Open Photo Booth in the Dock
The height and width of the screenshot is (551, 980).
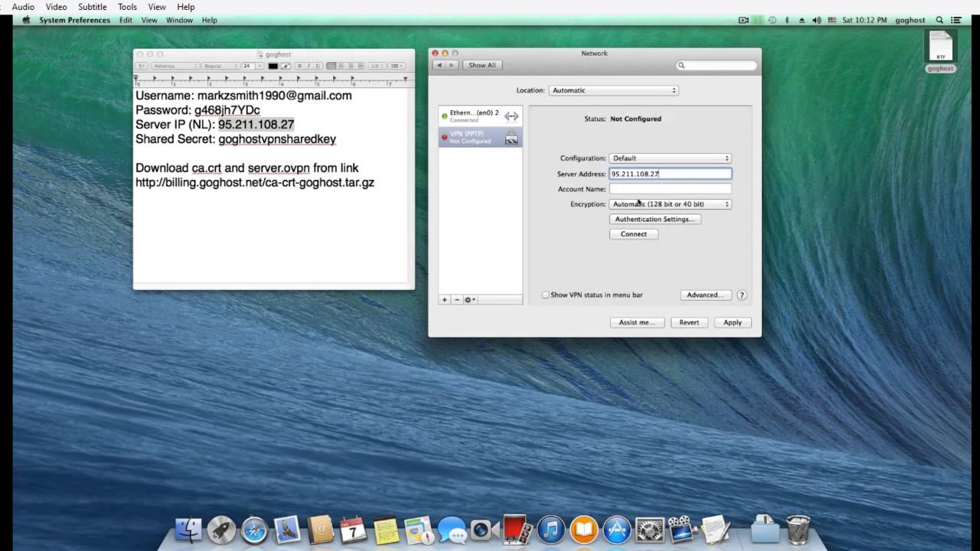point(516,529)
